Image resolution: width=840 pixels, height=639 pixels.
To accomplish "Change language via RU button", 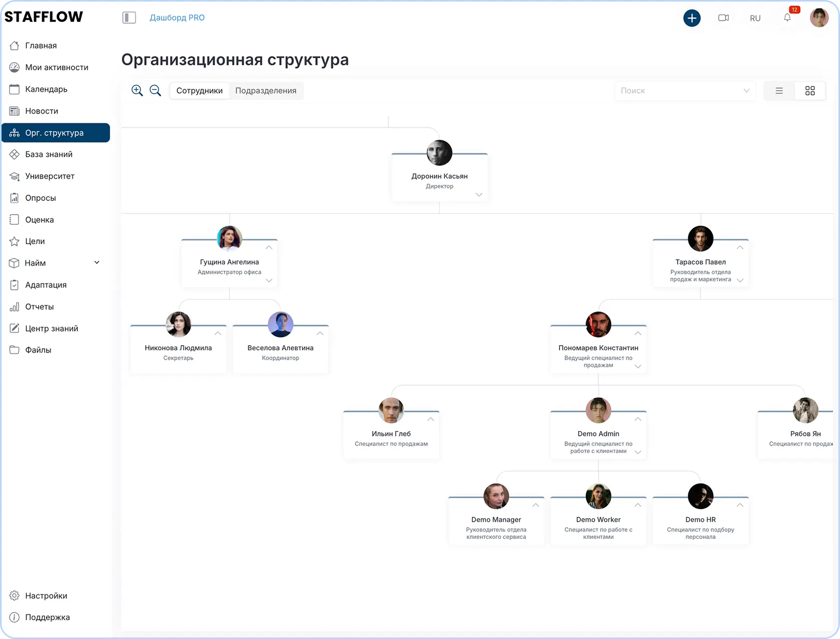I will 755,18.
